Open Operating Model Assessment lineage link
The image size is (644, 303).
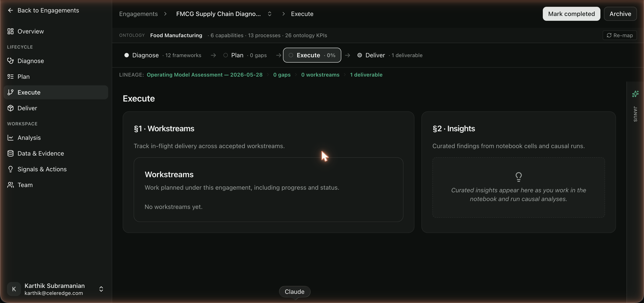tap(205, 75)
